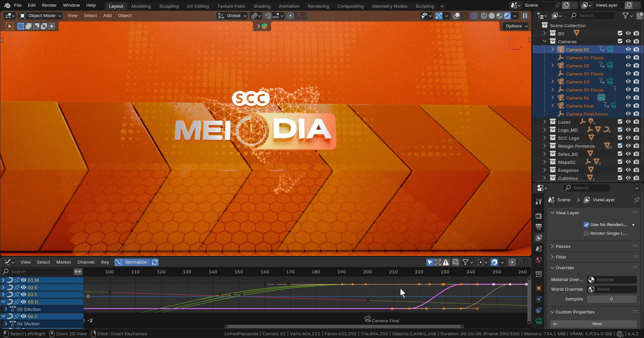The image size is (644, 338).
Task: Click New custom property button
Action: pyautogui.click(x=594, y=324)
